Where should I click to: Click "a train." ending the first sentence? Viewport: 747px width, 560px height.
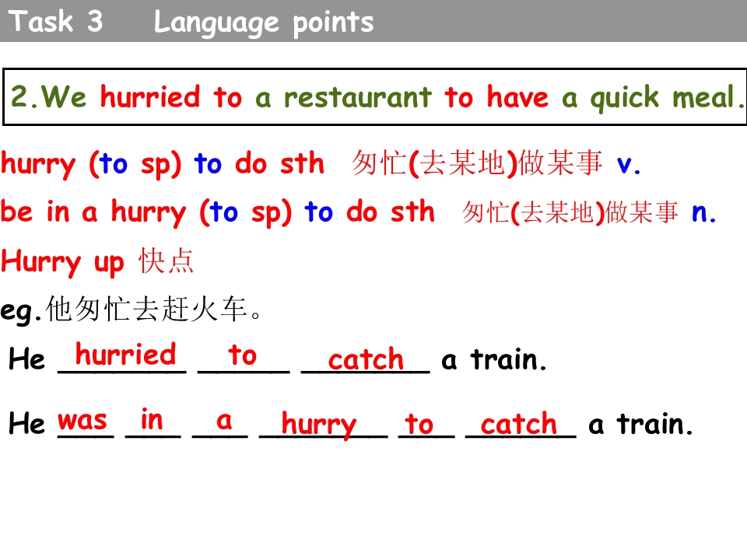(x=494, y=361)
